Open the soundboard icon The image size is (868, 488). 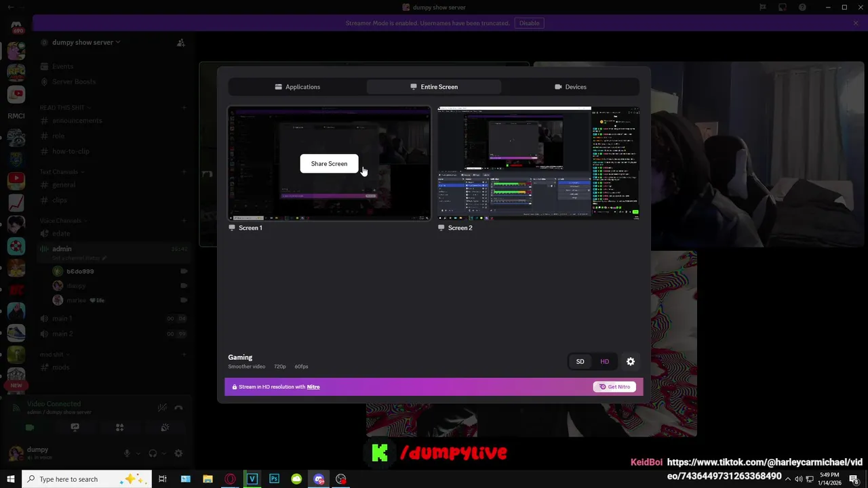tap(164, 428)
